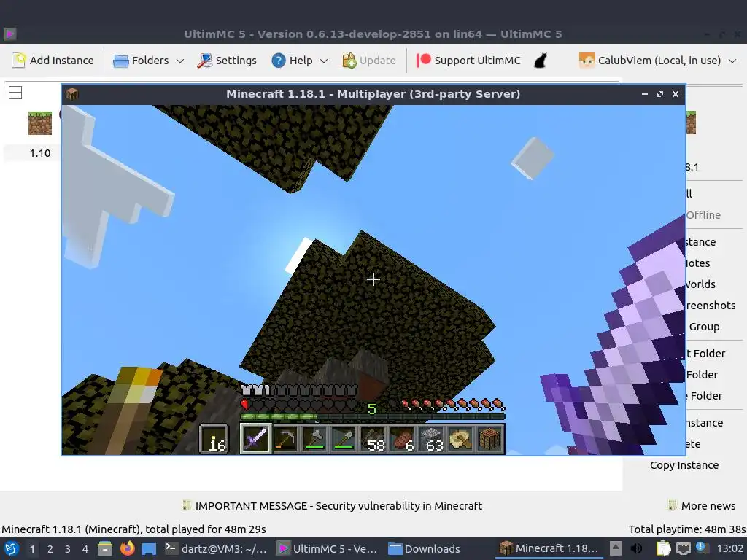Select the torch hotbar slot with 16

click(214, 438)
